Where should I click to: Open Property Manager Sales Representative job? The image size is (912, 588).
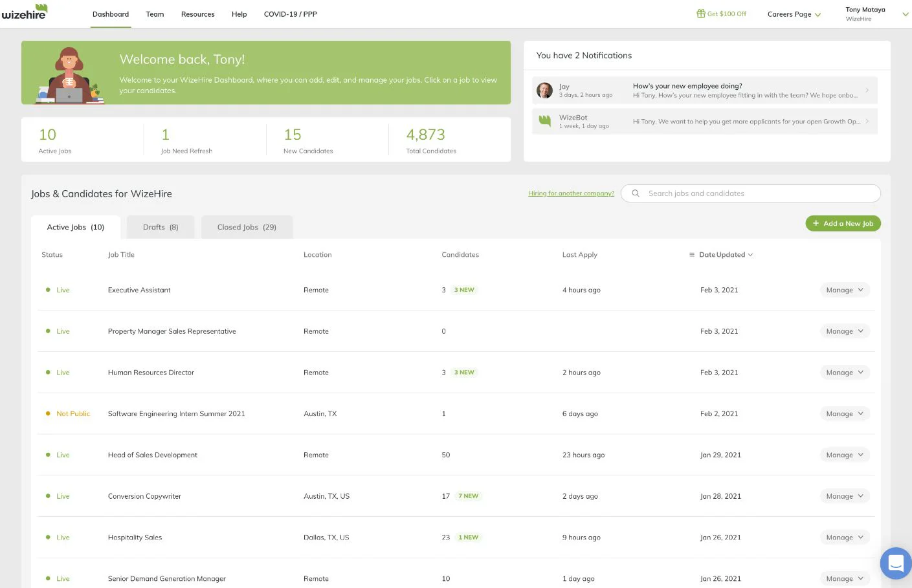(172, 331)
